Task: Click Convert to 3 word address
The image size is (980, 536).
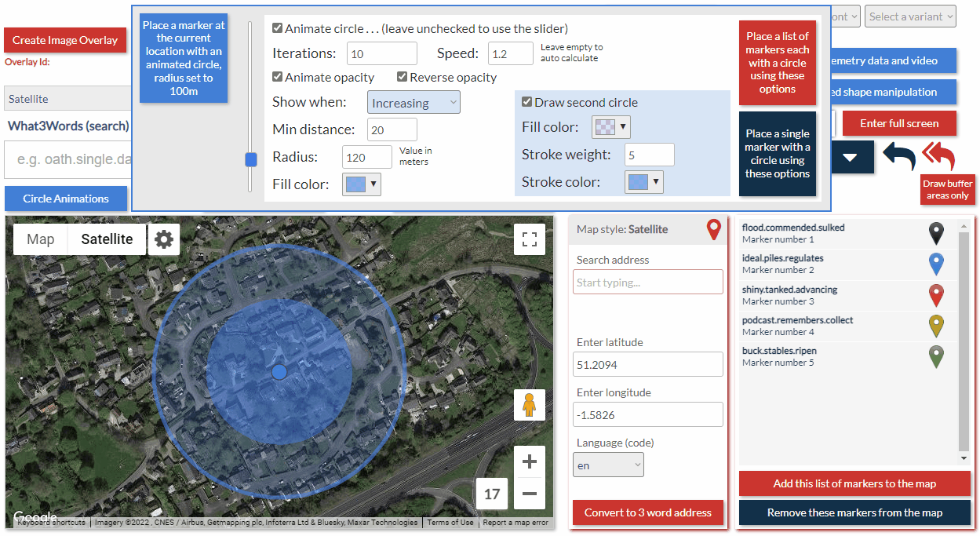Action: click(647, 512)
